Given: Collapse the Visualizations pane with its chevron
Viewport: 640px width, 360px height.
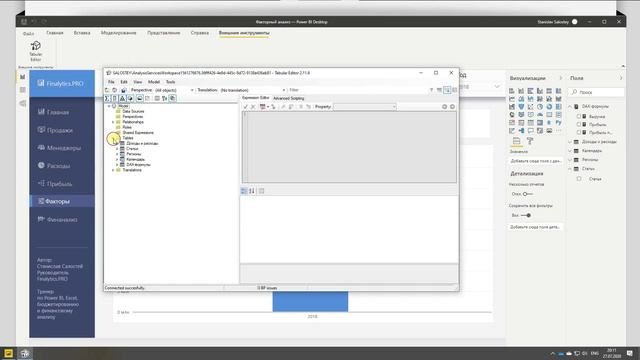Looking at the screenshot, I should tap(560, 78).
